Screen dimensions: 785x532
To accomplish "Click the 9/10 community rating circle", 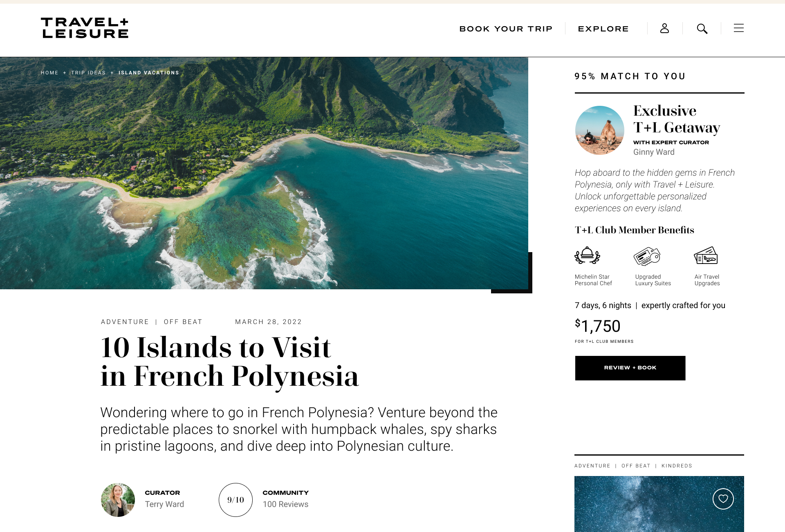I will point(235,500).
